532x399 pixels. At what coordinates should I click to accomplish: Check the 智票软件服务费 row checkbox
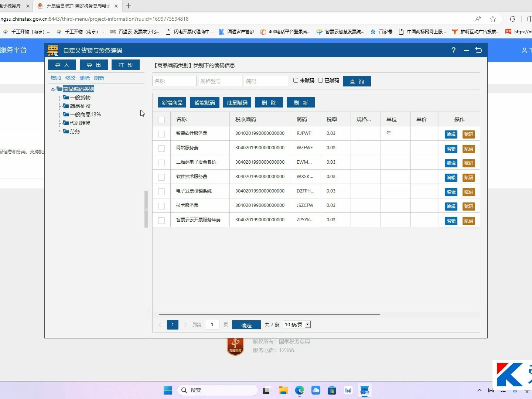(x=161, y=134)
